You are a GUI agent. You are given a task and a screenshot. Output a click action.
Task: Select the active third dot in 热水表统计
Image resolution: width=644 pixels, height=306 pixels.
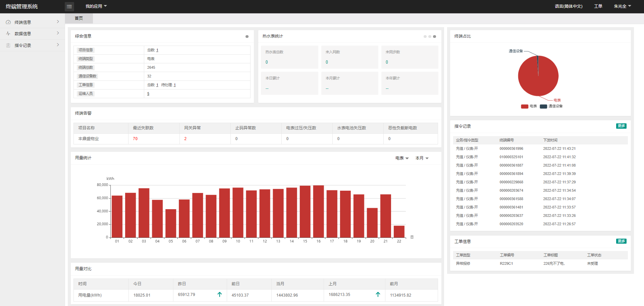tap(434, 37)
